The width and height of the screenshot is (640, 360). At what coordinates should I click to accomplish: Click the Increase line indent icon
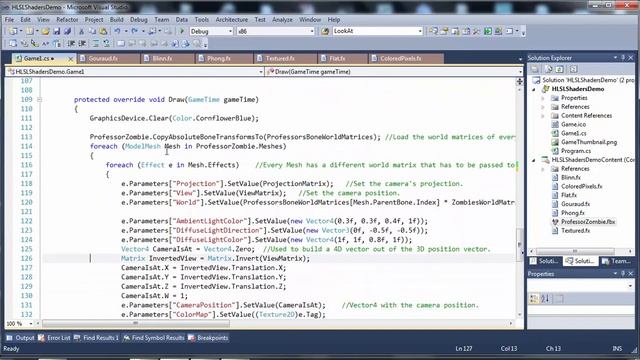(x=82, y=43)
